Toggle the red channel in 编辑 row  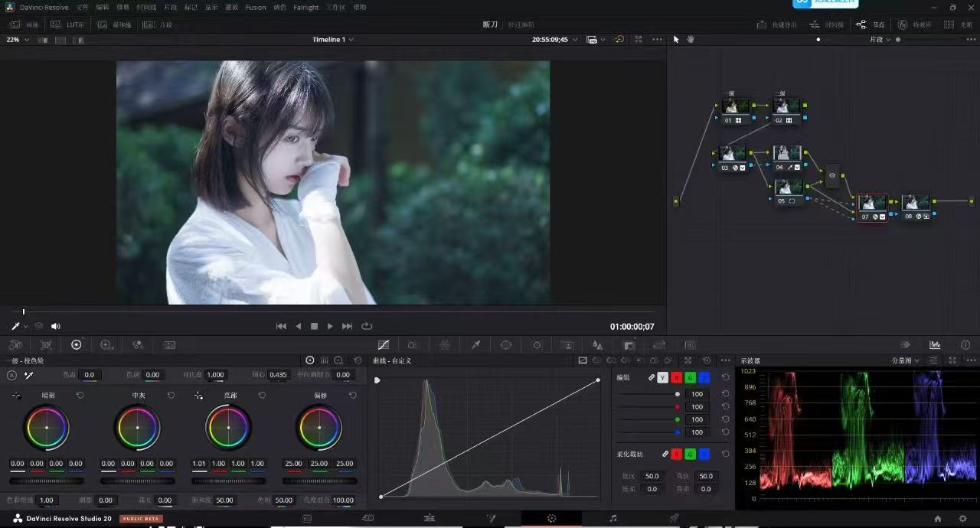(x=676, y=377)
